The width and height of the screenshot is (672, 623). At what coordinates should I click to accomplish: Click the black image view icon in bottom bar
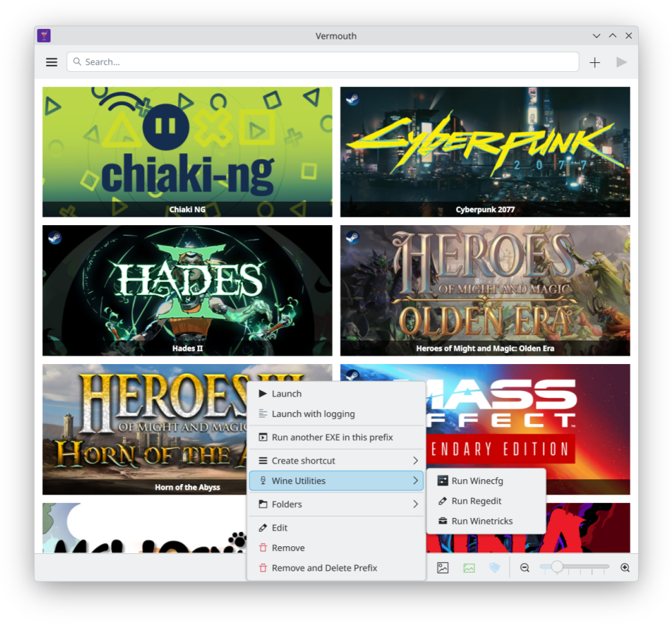tap(443, 568)
